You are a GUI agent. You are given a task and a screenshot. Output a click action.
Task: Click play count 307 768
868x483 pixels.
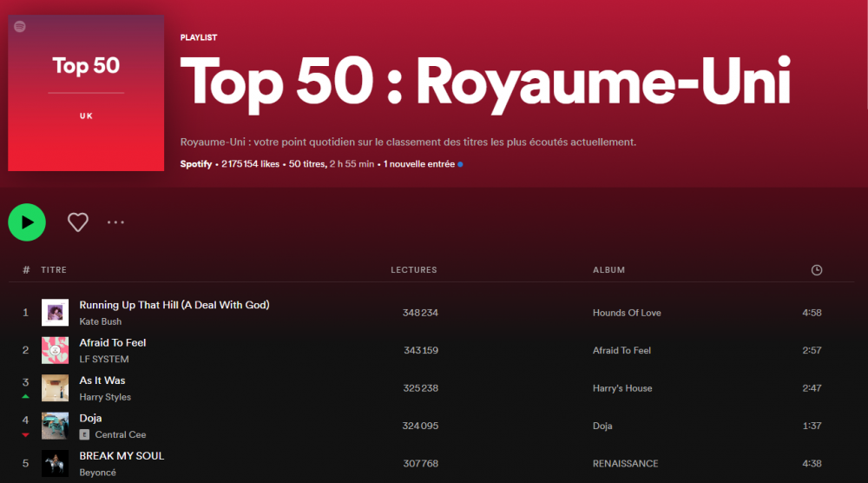click(x=420, y=463)
